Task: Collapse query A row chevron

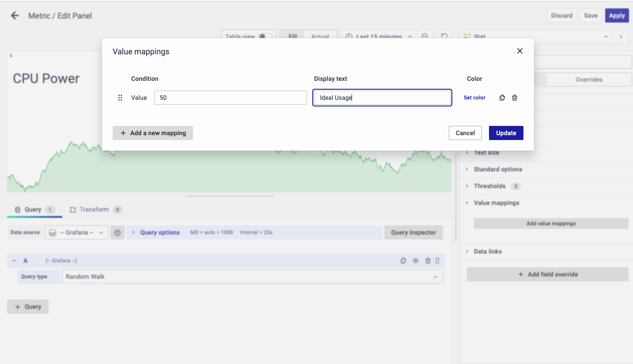Action: (x=14, y=261)
